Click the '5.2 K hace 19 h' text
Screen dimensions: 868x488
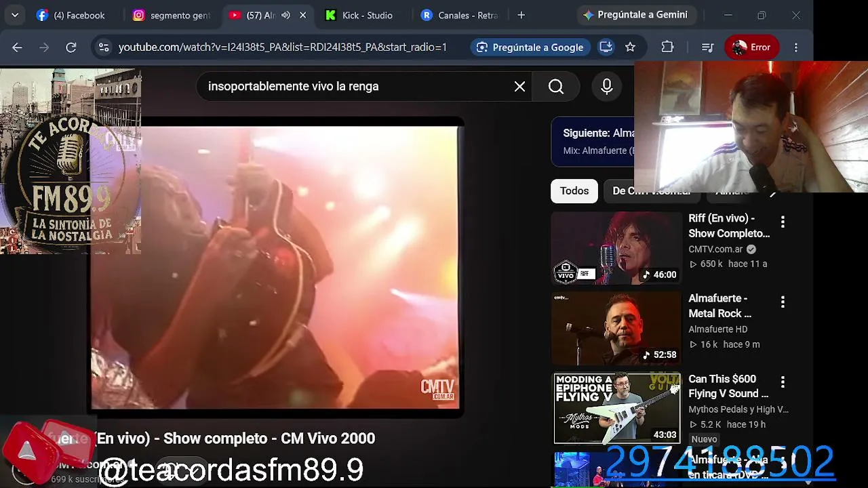[x=727, y=424]
